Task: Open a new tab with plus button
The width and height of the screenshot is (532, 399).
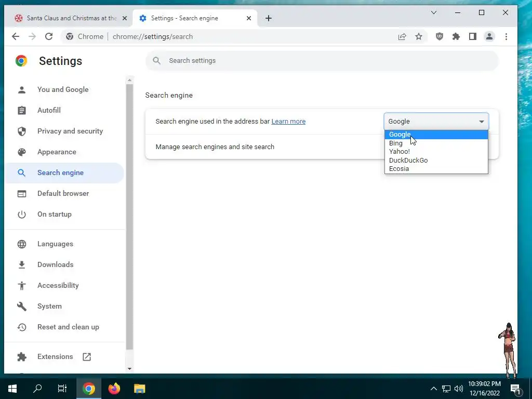Action: 269,18
